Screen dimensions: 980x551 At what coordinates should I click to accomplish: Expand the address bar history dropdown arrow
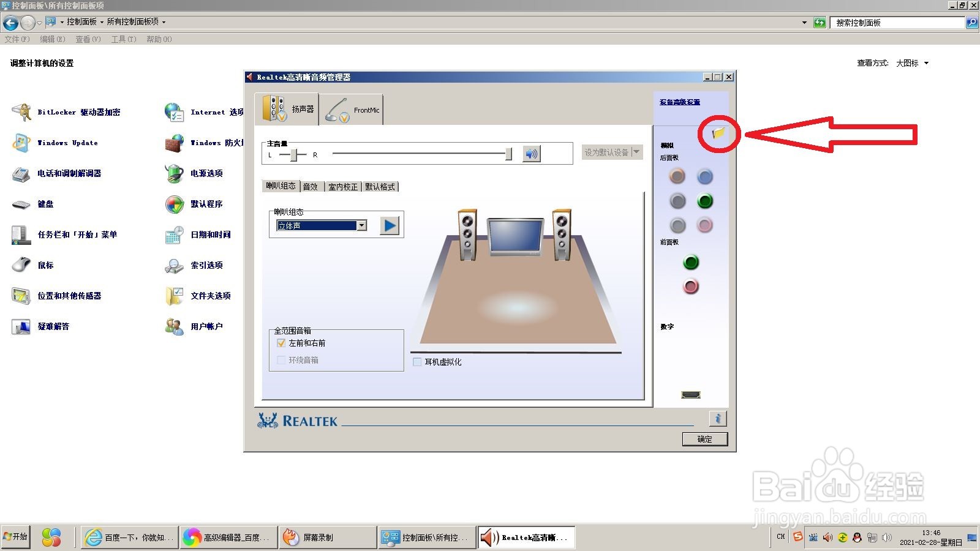(x=804, y=23)
